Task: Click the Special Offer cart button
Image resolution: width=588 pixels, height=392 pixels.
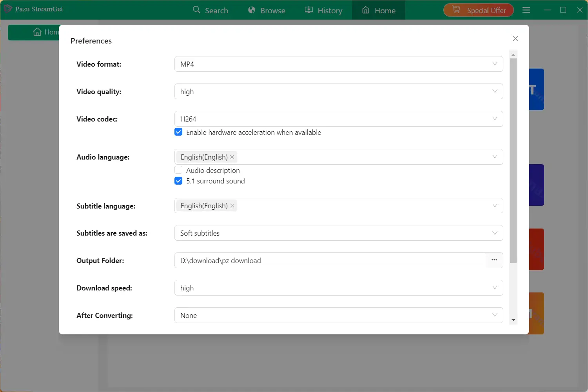Action: tap(478, 10)
